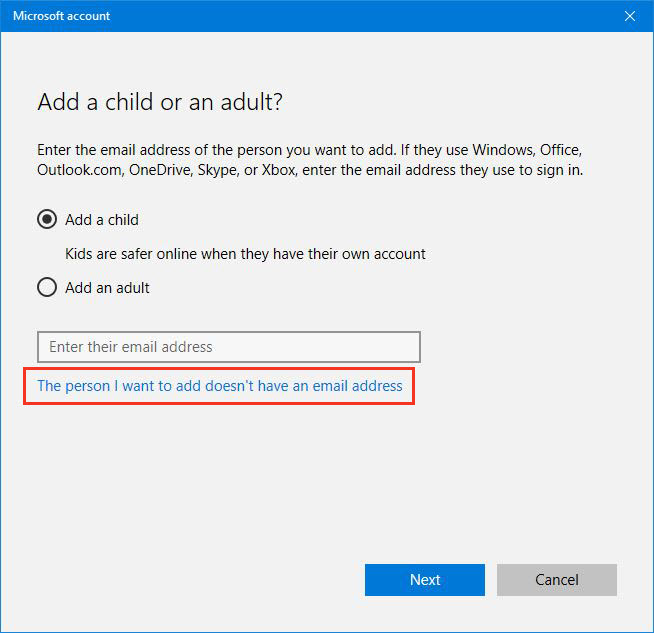654x633 pixels.
Task: Click the word 'Cancel' on the gray button
Action: pos(557,580)
